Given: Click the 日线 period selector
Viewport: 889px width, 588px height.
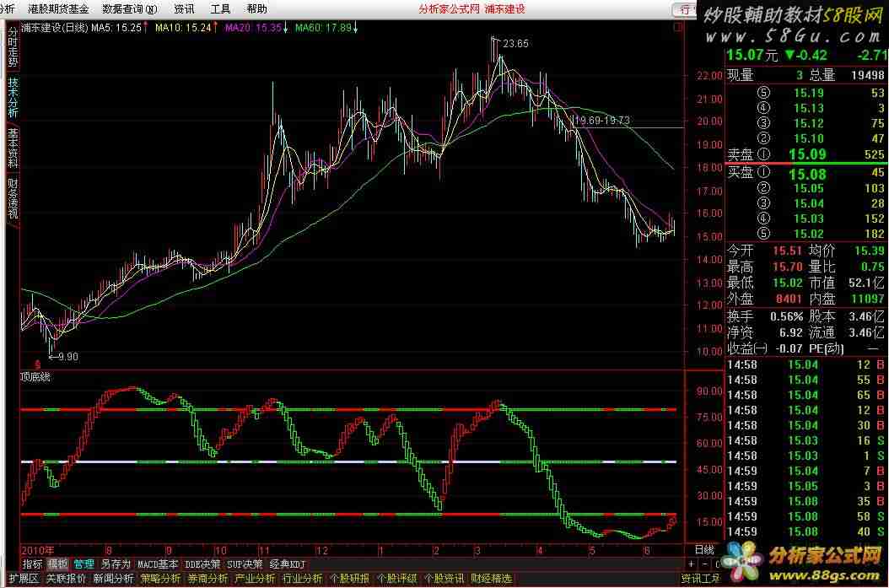Looking at the screenshot, I should click(x=704, y=549).
